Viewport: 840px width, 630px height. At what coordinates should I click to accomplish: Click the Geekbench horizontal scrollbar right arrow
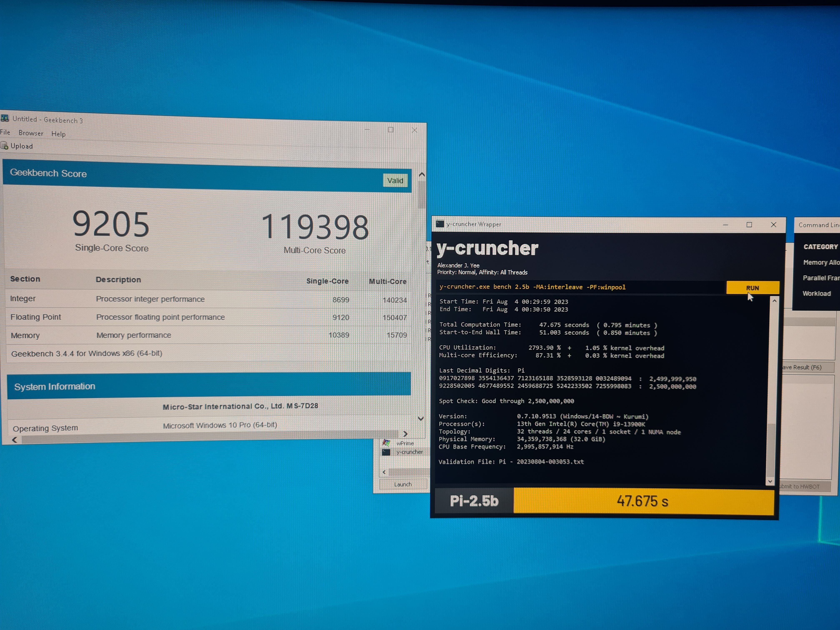[x=405, y=434]
